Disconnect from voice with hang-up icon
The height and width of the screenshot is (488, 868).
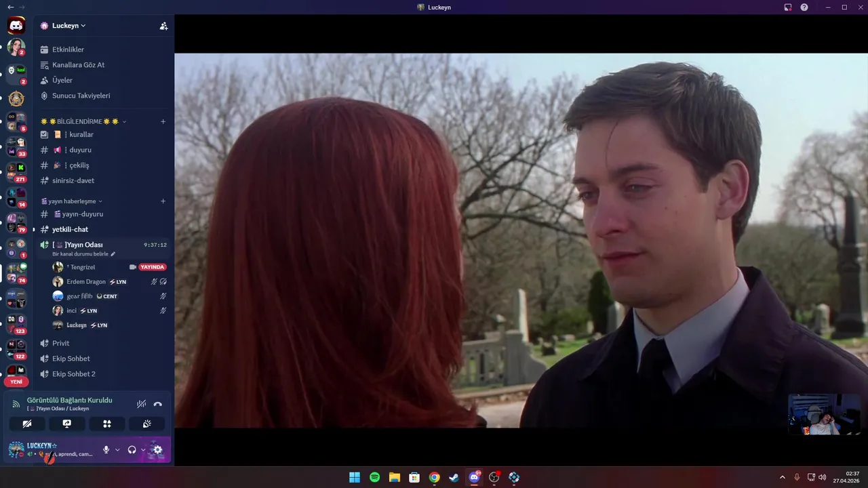tap(158, 404)
